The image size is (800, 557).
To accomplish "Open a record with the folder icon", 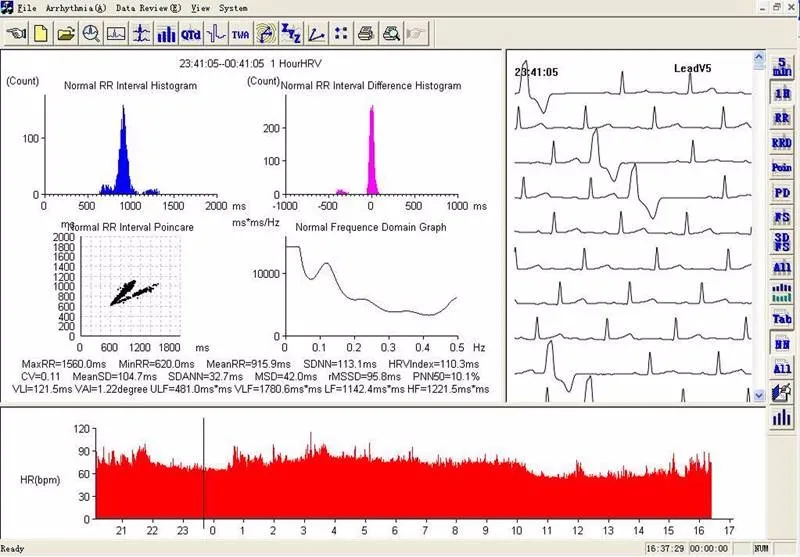I will [66, 34].
